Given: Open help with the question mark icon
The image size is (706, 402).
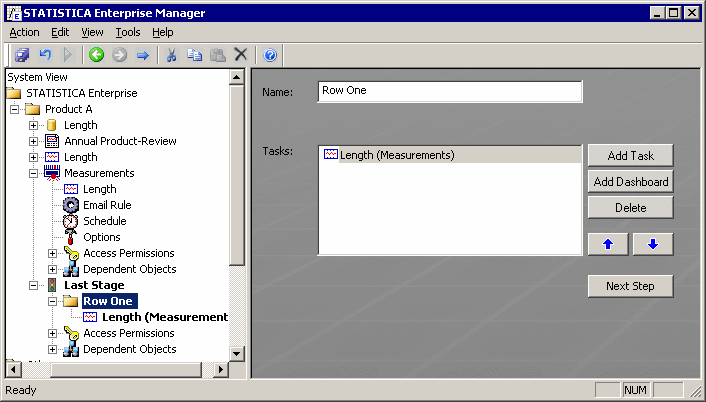Looking at the screenshot, I should pyautogui.click(x=270, y=55).
